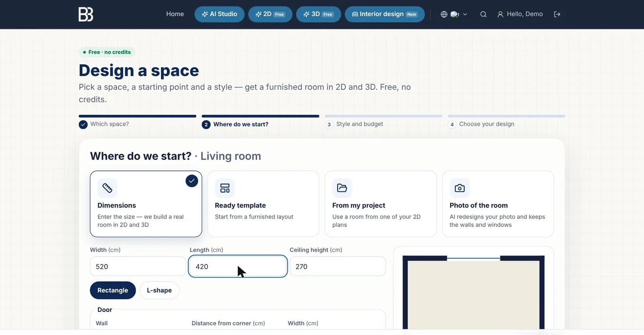Click the Hello, Demo account link
This screenshot has height=335, width=644.
(x=520, y=14)
